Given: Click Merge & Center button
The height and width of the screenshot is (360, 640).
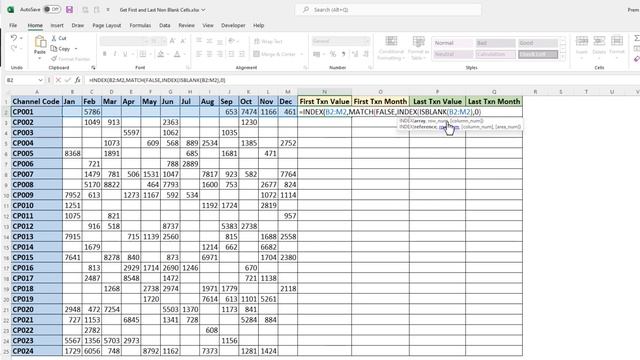Looking at the screenshot, I should (x=274, y=54).
